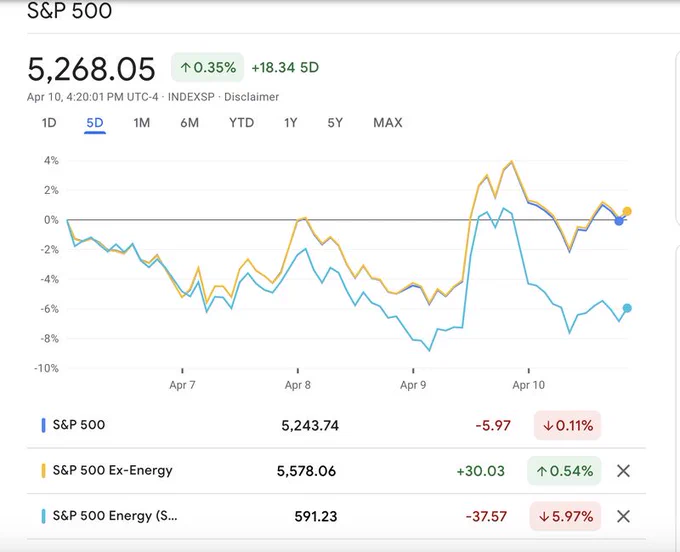Switch chart to the 1D range
This screenshot has width=680, height=552.
pyautogui.click(x=49, y=123)
